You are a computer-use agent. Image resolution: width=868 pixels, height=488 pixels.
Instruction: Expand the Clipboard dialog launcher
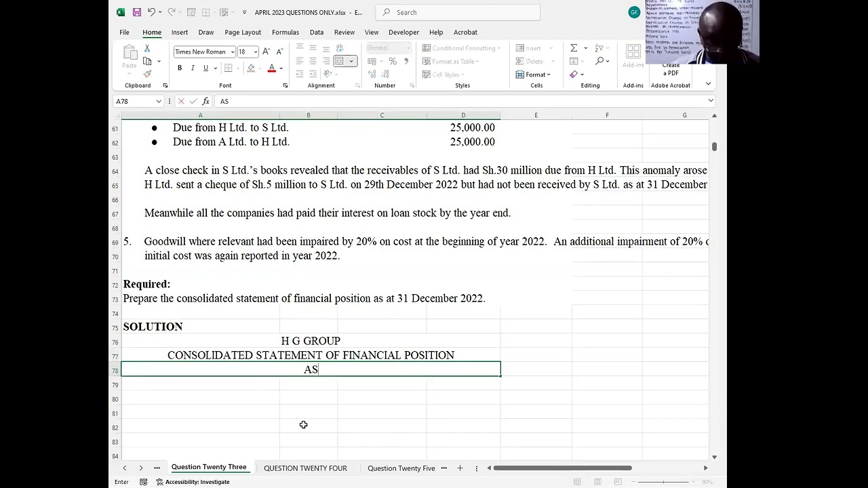pos(165,85)
